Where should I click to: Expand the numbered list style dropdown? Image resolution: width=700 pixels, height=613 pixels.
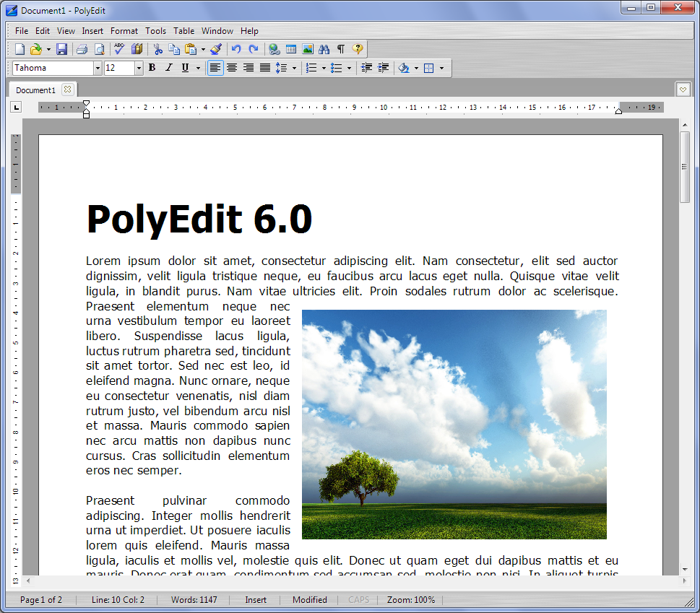324,69
